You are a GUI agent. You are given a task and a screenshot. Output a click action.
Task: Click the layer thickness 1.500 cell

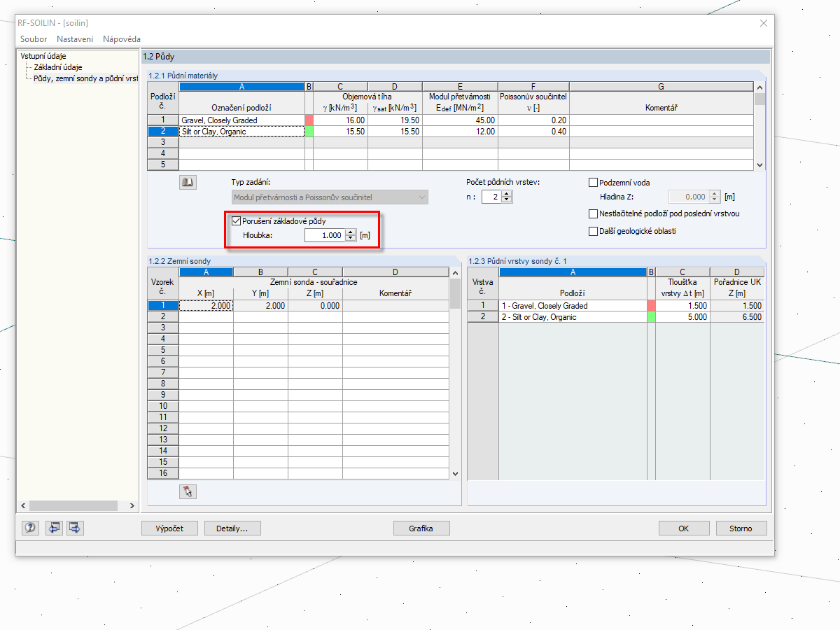tap(682, 306)
